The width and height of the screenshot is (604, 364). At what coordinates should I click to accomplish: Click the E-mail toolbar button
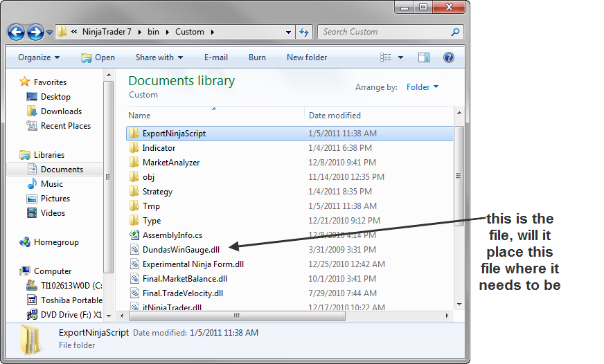(215, 57)
